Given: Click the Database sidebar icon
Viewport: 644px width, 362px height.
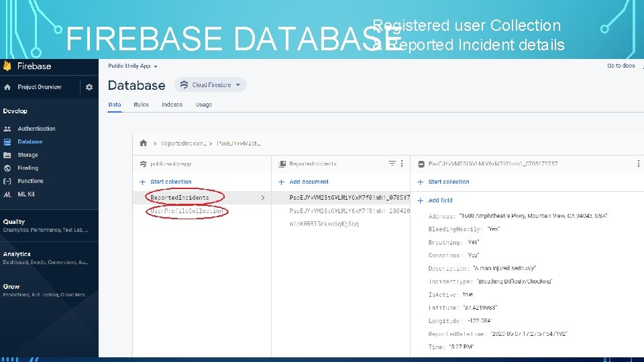Looking at the screenshot, I should click(x=7, y=141).
